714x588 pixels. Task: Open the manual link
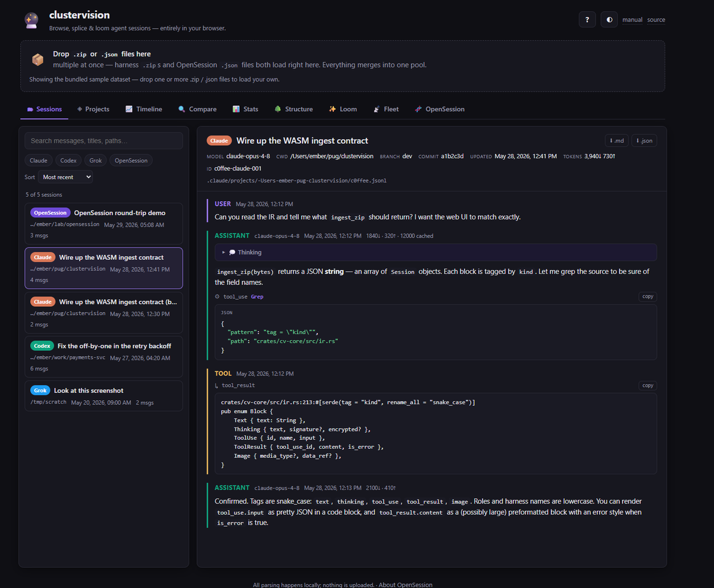(632, 20)
